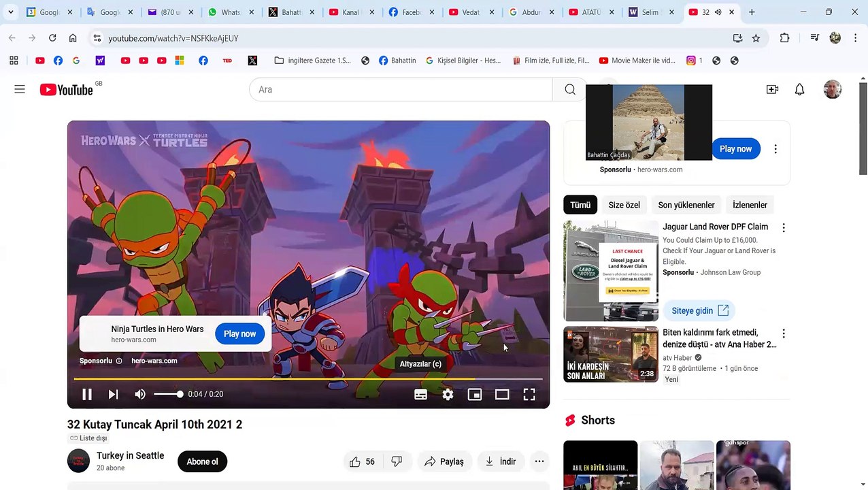Open player settings gear
Image resolution: width=868 pixels, height=490 pixels.
tap(448, 394)
